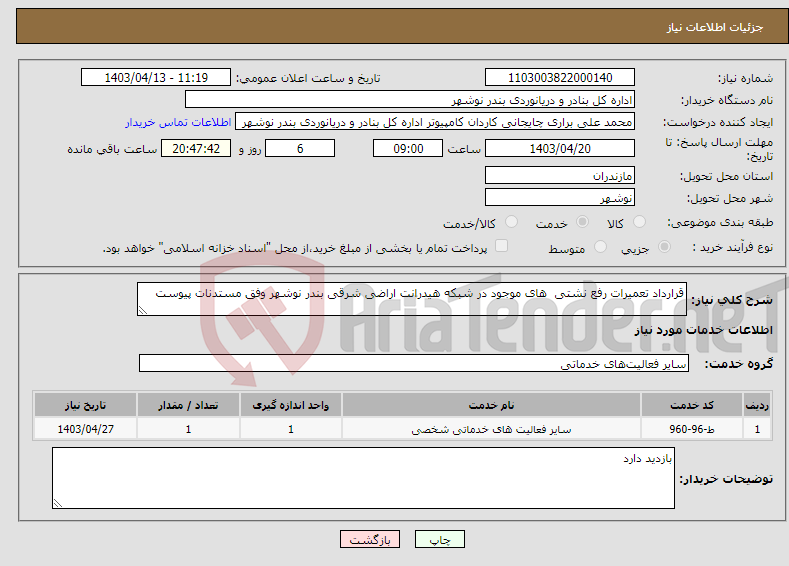Screen dimensions: 789x566
Task: Click the شرح کلی نیاز text area
Action: click(412, 299)
